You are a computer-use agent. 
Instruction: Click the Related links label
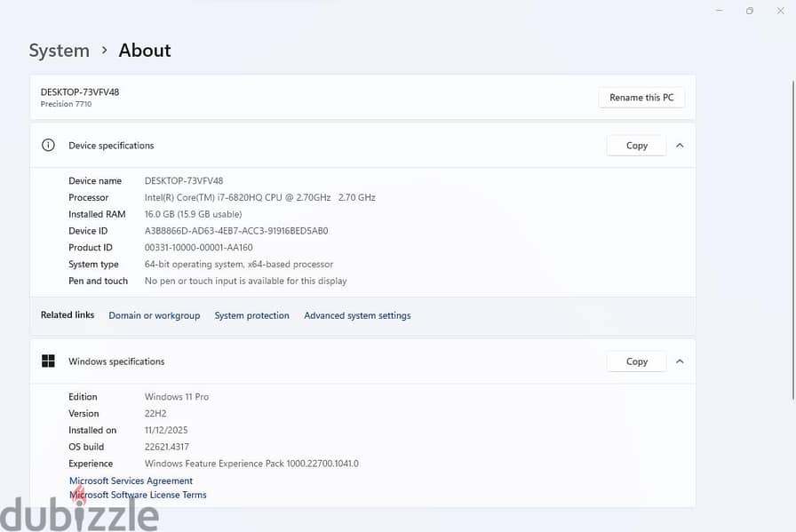coord(67,314)
